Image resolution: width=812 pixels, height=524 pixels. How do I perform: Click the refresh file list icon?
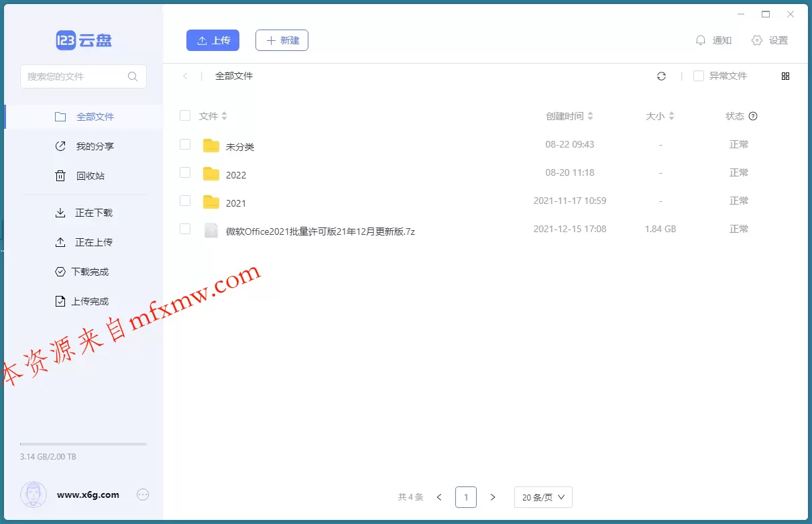click(661, 76)
